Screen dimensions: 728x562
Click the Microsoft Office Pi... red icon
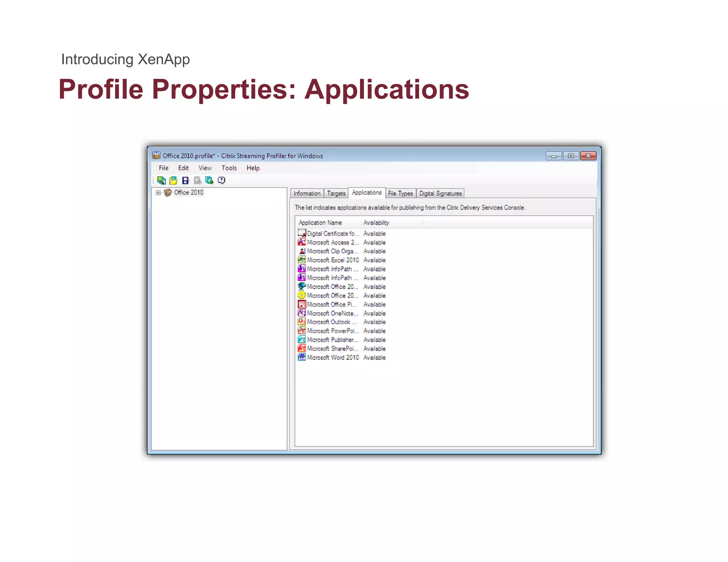302,304
